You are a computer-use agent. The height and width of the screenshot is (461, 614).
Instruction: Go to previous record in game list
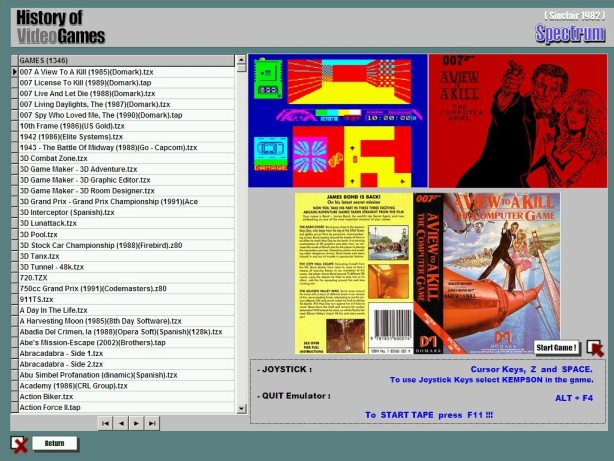tap(121, 423)
